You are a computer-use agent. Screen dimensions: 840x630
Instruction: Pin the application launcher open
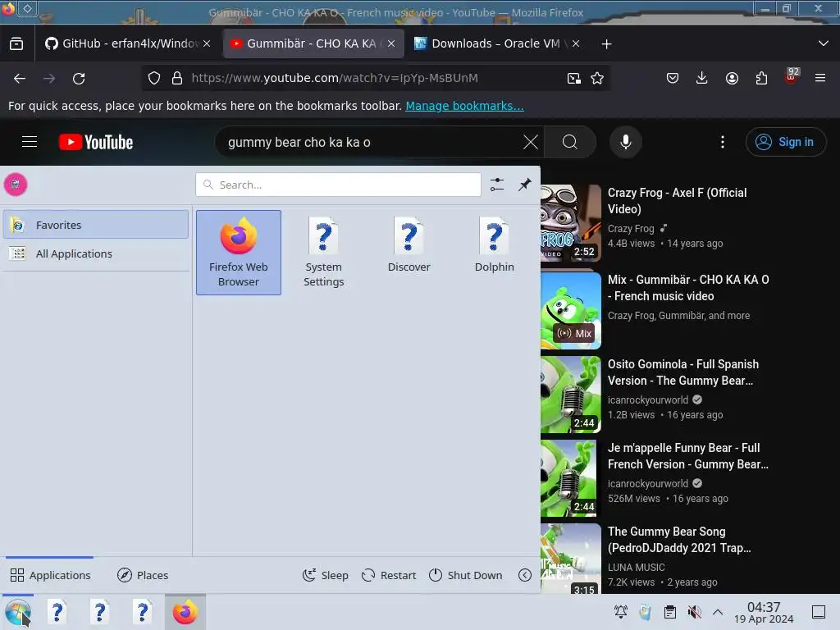pyautogui.click(x=524, y=185)
